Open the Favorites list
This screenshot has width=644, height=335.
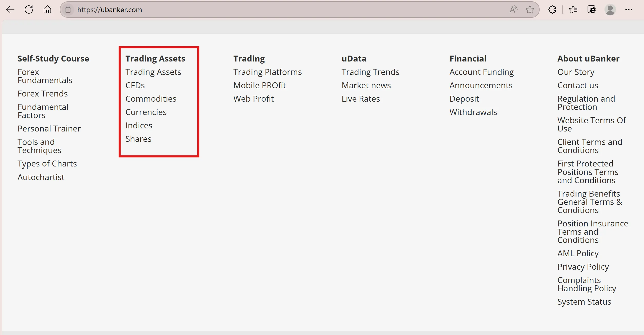573,10
